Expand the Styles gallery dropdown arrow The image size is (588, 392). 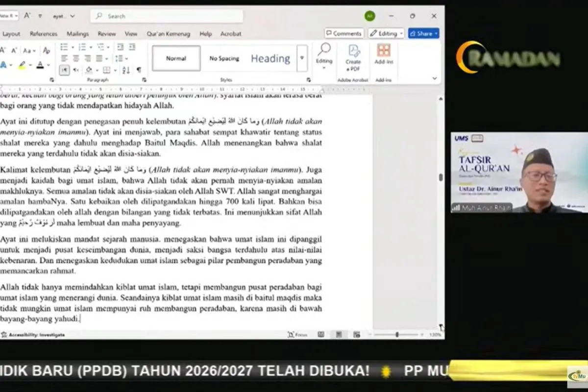pyautogui.click(x=302, y=58)
